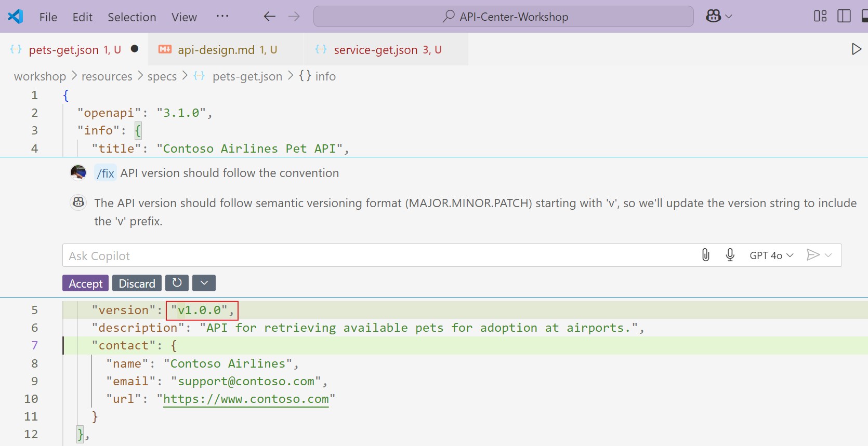Click the "support@contoso.com" email value
The height and width of the screenshot is (446, 868).
[x=246, y=381]
